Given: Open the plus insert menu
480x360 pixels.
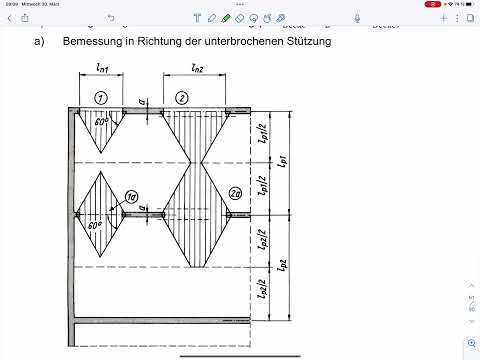Looking at the screenshot, I should click(444, 18).
